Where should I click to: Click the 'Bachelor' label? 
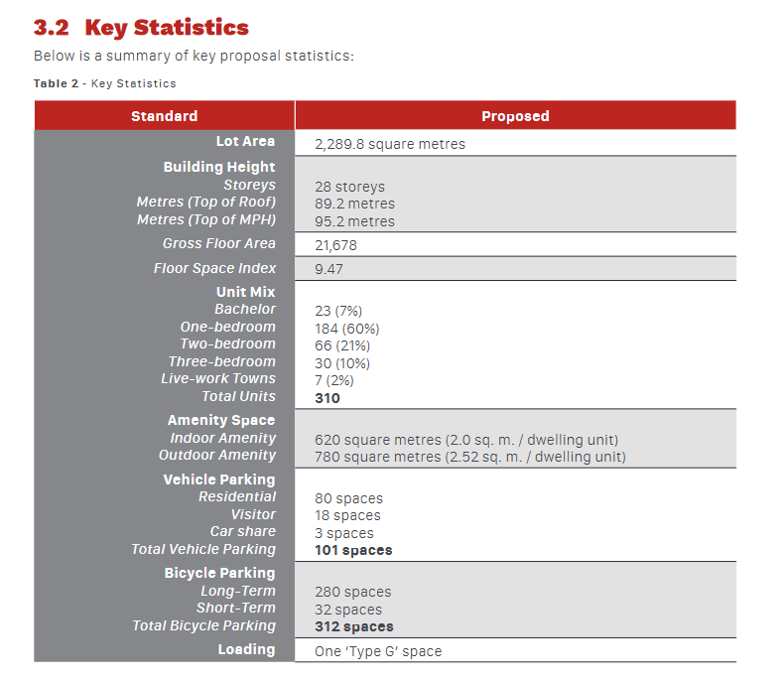point(245,310)
